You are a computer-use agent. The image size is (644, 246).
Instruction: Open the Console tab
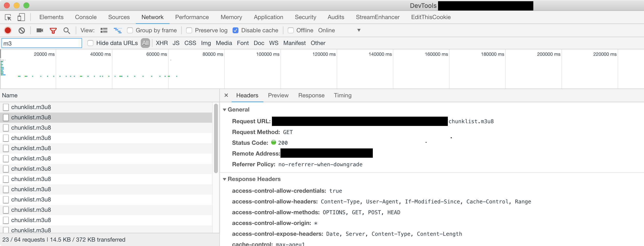point(86,17)
